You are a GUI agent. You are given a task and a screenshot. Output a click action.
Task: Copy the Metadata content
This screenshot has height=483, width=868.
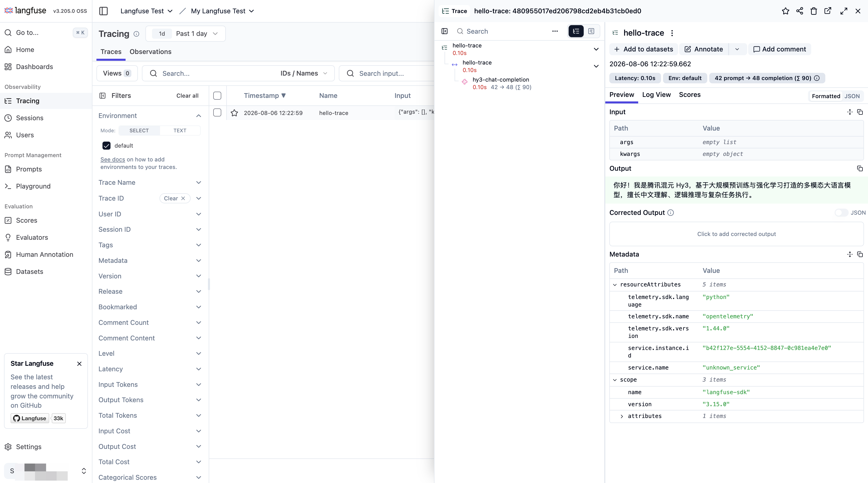[x=859, y=254]
